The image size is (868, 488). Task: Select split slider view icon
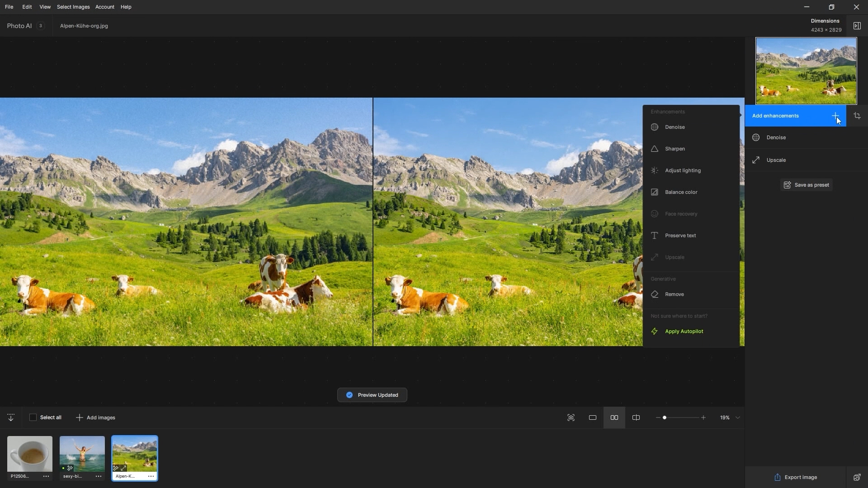(x=636, y=418)
